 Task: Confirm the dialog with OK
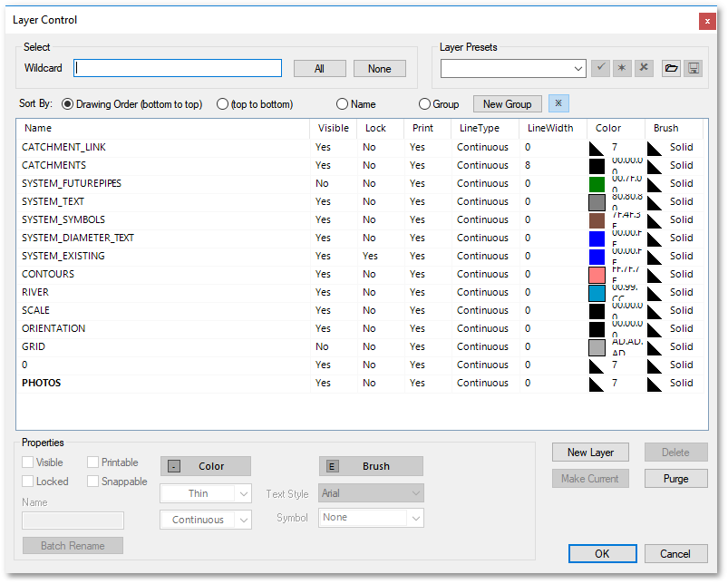(x=603, y=554)
